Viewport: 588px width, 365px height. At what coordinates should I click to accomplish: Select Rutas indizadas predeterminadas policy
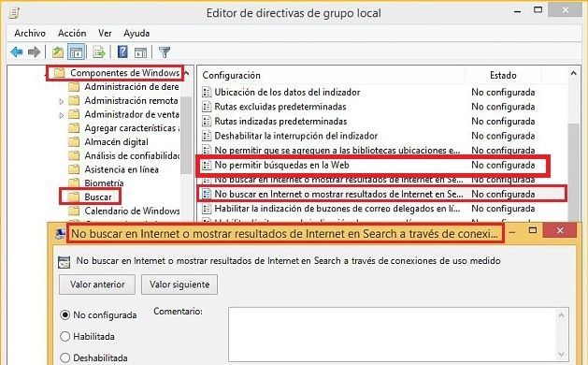pyautogui.click(x=280, y=122)
